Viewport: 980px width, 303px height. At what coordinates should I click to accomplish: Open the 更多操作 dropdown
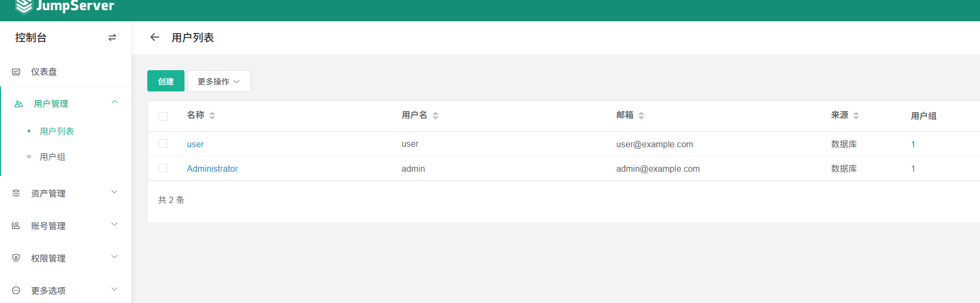(x=219, y=81)
